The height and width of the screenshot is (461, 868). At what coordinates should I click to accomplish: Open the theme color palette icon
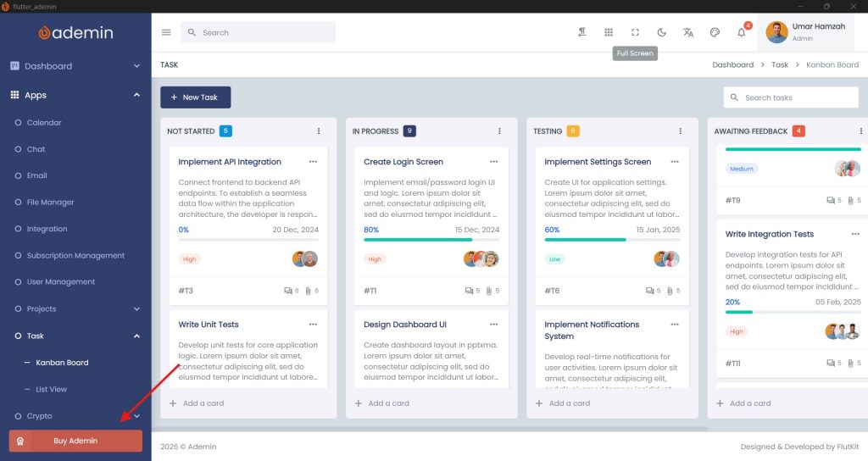click(x=715, y=32)
